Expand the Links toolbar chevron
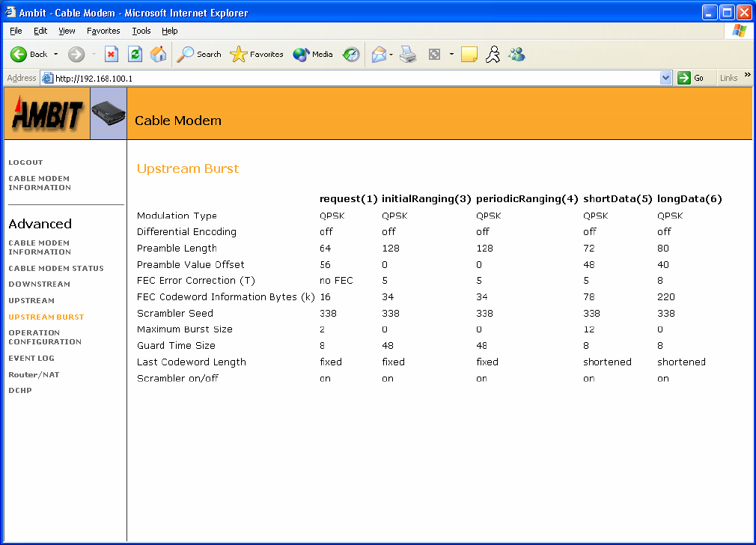Screen dimensions: 756x545 pyautogui.click(x=747, y=76)
